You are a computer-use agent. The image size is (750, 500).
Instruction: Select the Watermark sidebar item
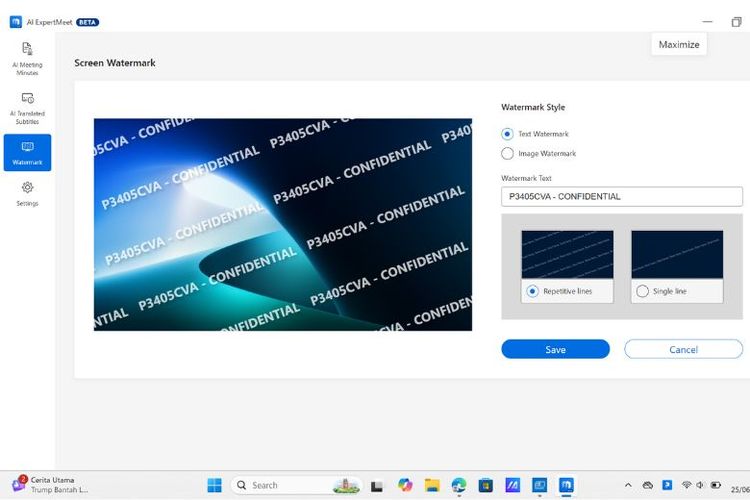(x=27, y=152)
